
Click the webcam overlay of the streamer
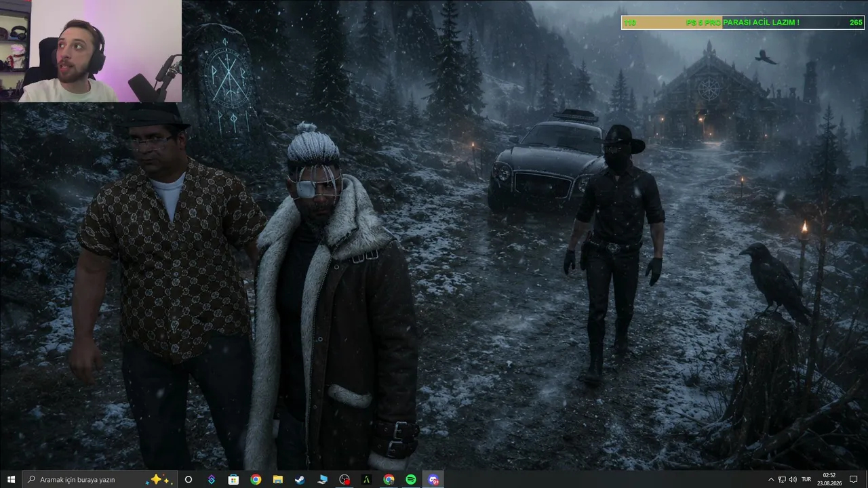(x=91, y=51)
